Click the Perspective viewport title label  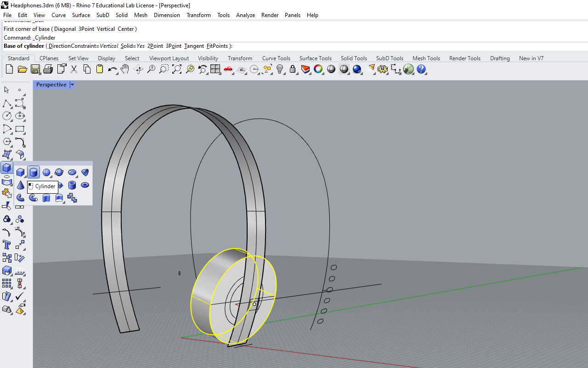[x=51, y=85]
